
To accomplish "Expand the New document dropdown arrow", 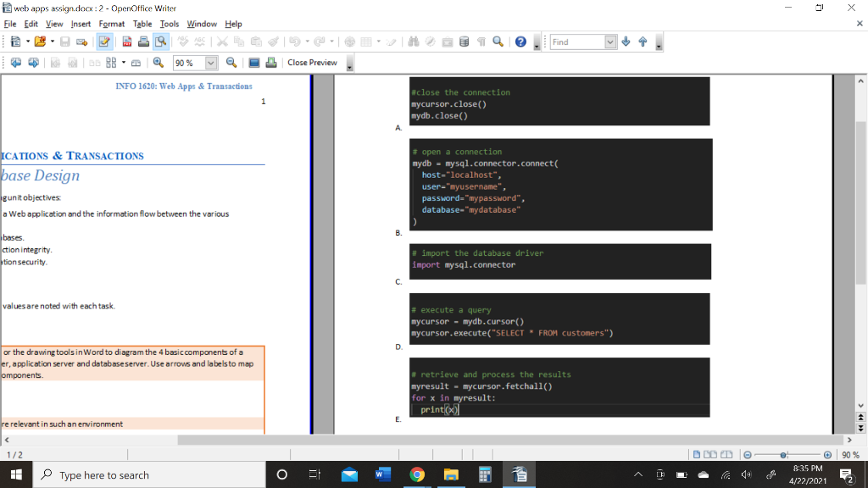I will [27, 41].
